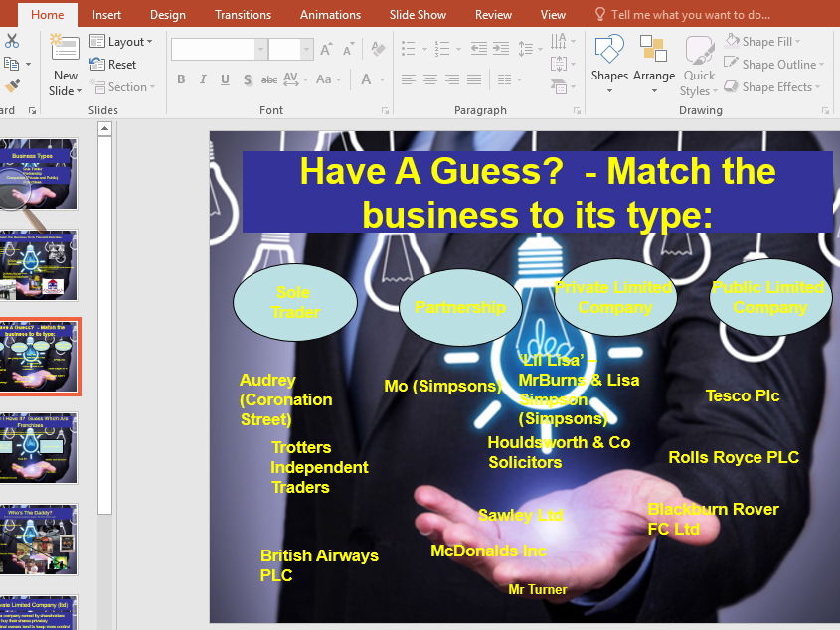This screenshot has width=840, height=630.
Task: Open the View tab
Action: (x=553, y=15)
